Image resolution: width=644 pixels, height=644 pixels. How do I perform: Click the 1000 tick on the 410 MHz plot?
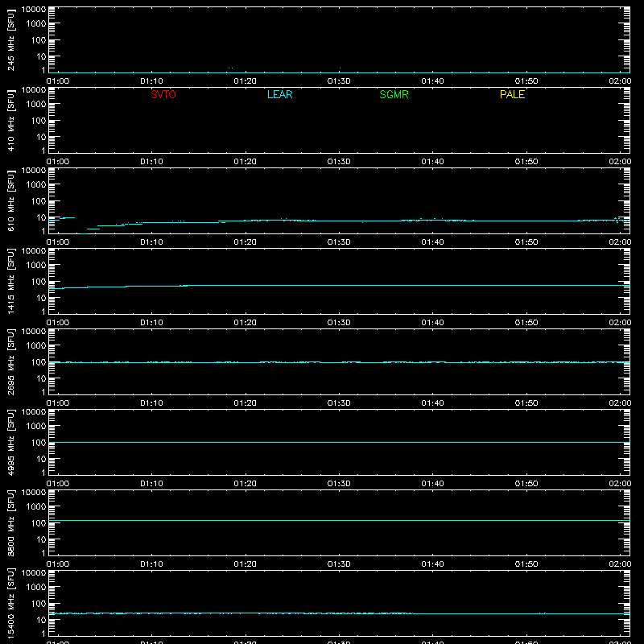[x=36, y=105]
